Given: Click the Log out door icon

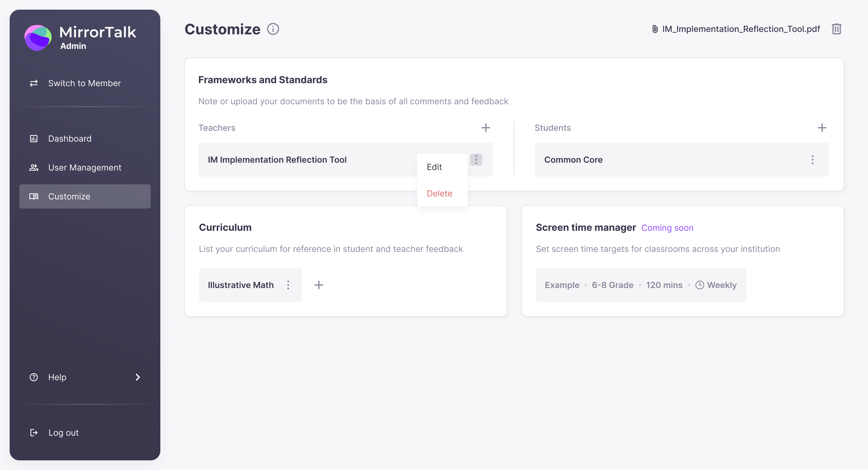Looking at the screenshot, I should point(34,433).
